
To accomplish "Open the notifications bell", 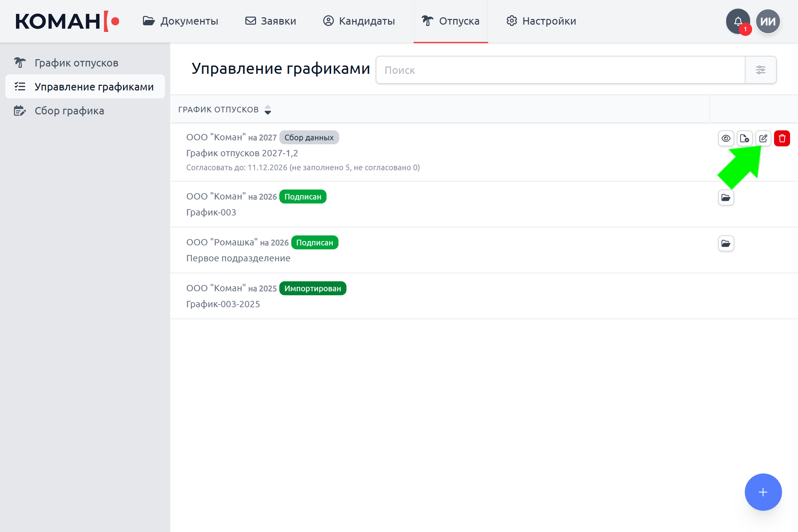I will (x=738, y=21).
